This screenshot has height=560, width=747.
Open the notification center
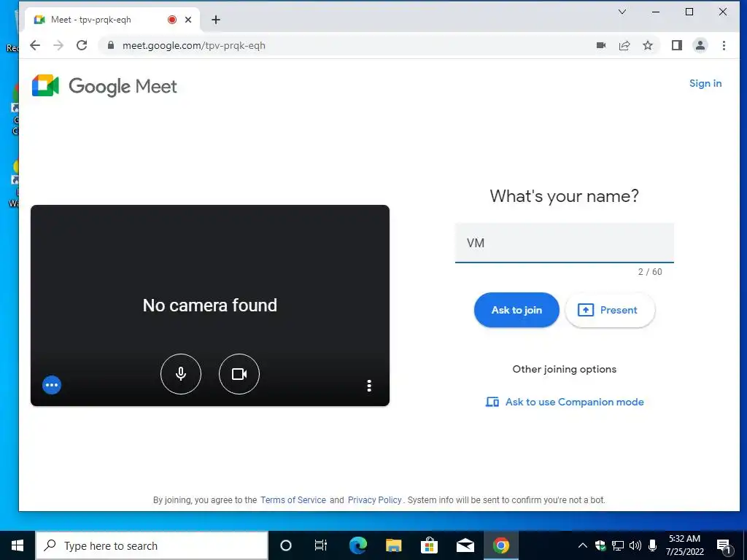(x=724, y=546)
